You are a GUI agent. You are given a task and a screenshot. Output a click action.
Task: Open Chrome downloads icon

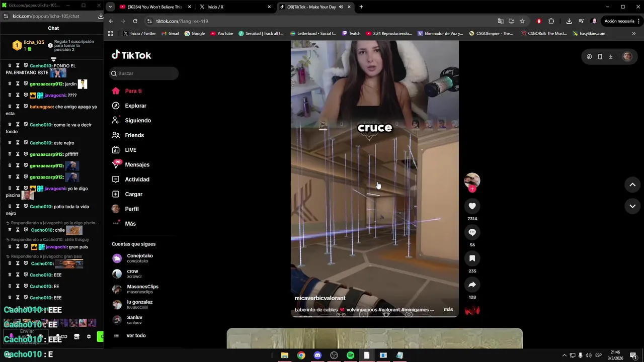pos(569,21)
